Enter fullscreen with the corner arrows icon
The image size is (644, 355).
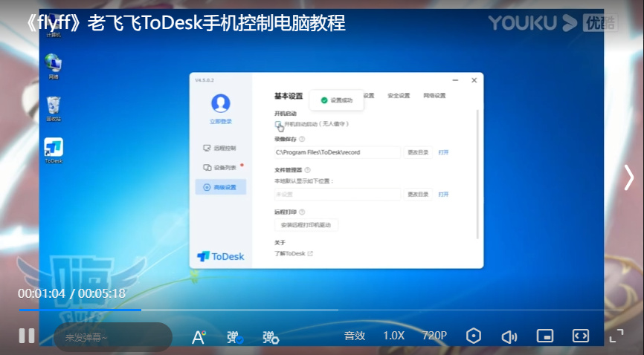click(x=616, y=336)
